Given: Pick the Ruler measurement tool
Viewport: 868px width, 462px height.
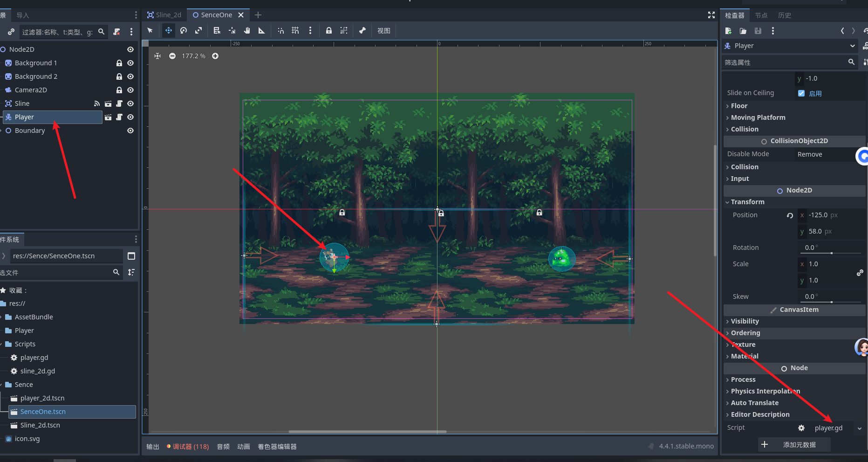Looking at the screenshot, I should (x=262, y=31).
